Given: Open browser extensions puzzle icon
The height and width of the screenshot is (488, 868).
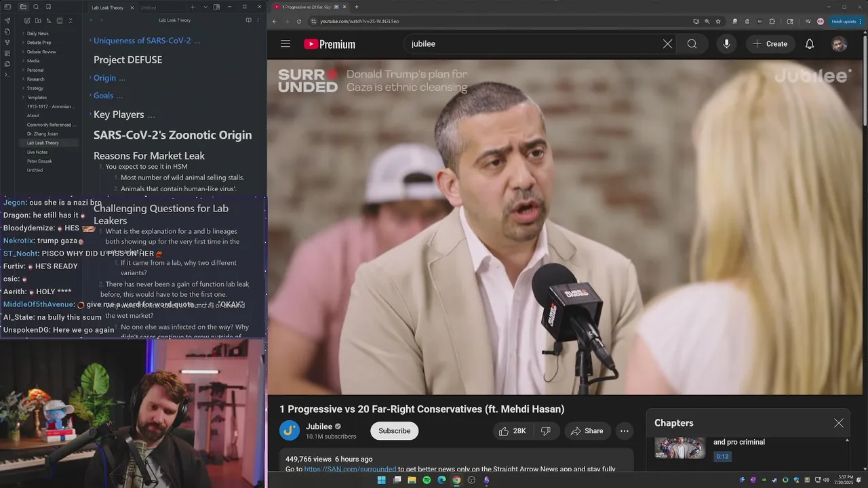Looking at the screenshot, I should [x=772, y=21].
